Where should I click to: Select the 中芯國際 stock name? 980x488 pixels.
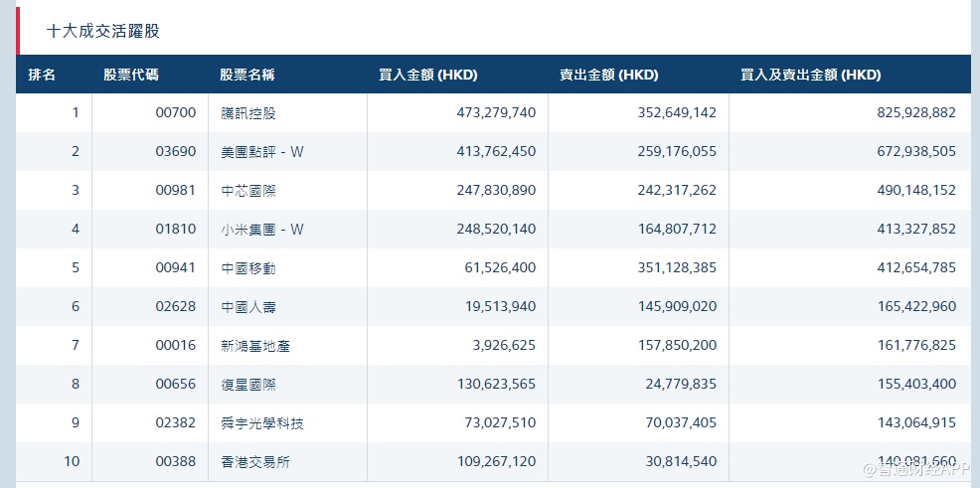(x=248, y=191)
